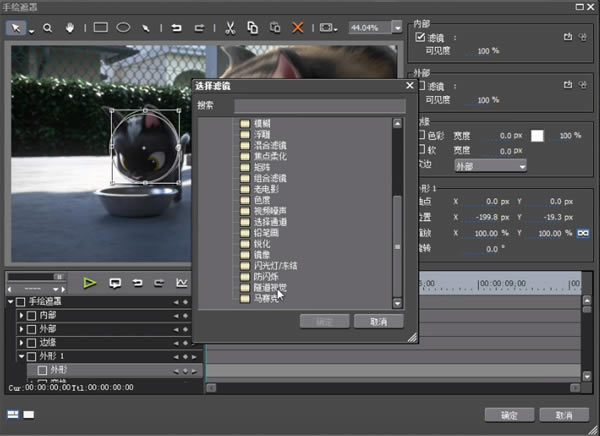600x436 pixels.
Task: Click filter list scroll up arrow
Action: point(397,123)
